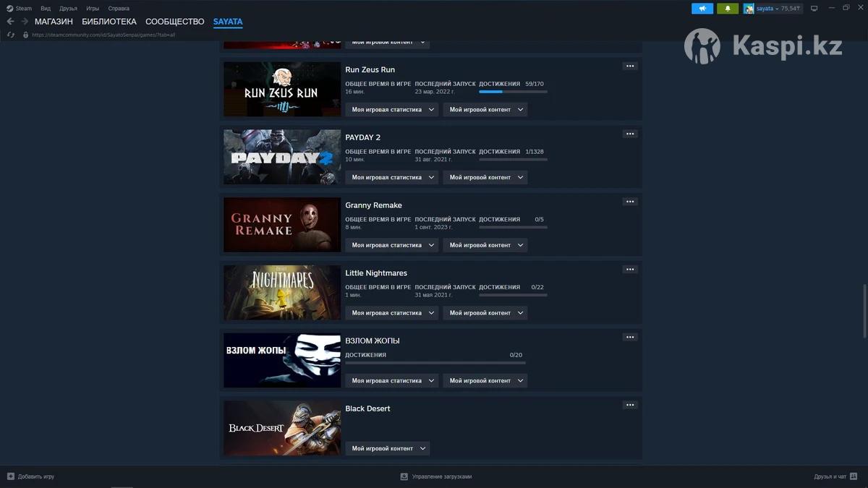
Task: Expand Мой игровой контент for Little Nightmares
Action: pos(485,313)
